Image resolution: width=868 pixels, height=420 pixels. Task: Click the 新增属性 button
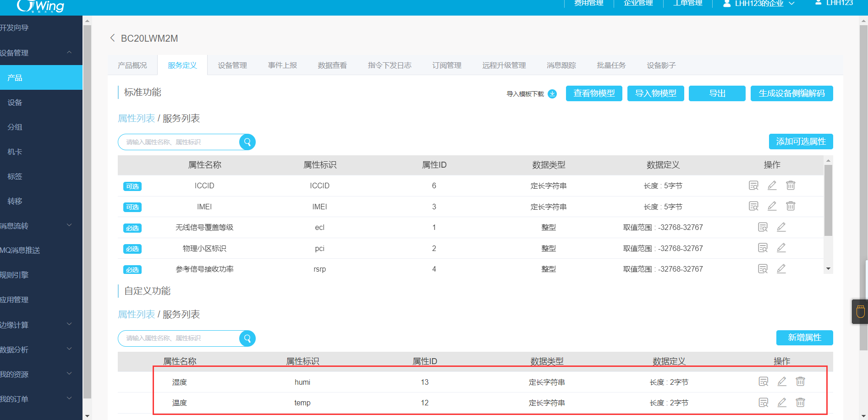click(x=804, y=338)
